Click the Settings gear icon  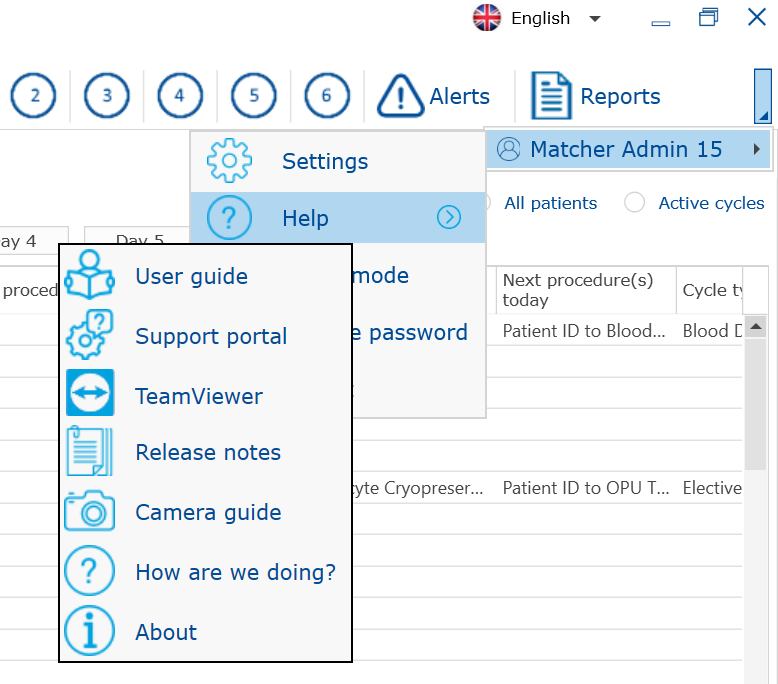click(x=229, y=161)
